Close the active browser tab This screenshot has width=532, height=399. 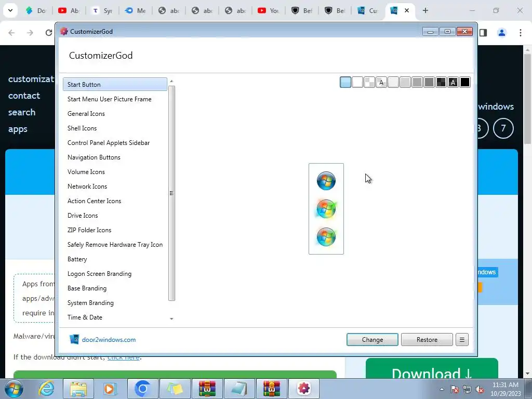tap(407, 10)
